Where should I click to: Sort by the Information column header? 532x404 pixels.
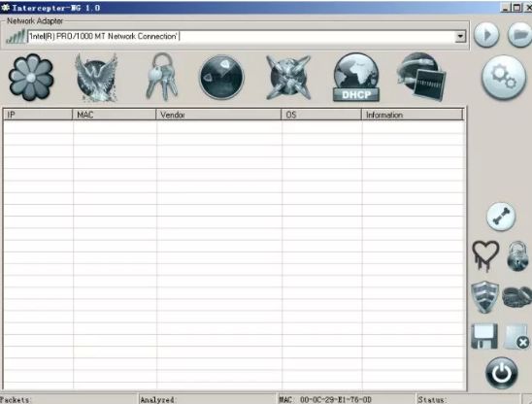click(x=413, y=115)
